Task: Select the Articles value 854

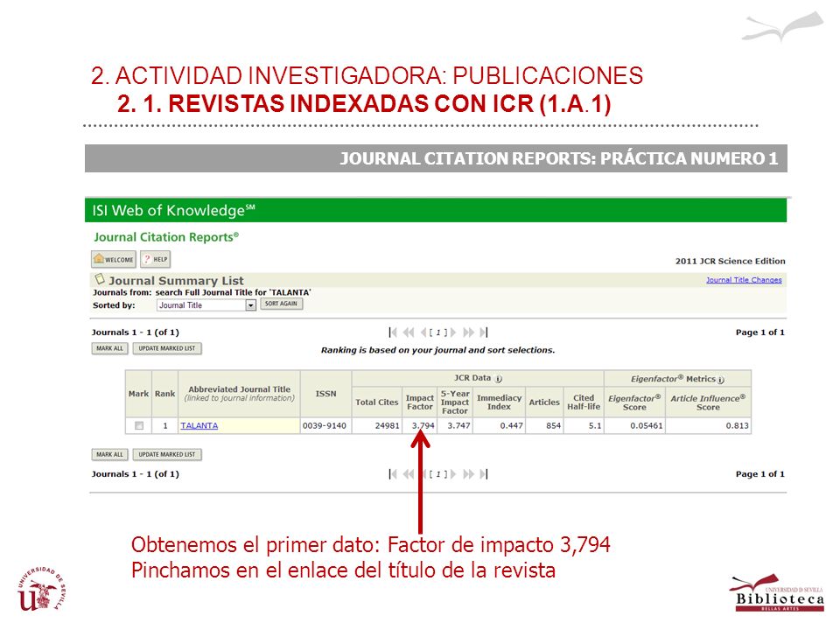Action: pos(553,426)
